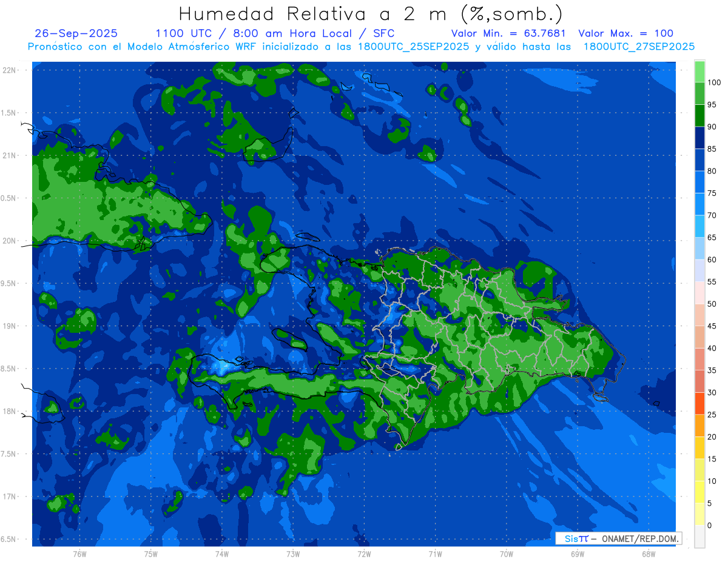Click the yellow swatch between 5 and 10
The width and height of the screenshot is (728, 562).
699,492
